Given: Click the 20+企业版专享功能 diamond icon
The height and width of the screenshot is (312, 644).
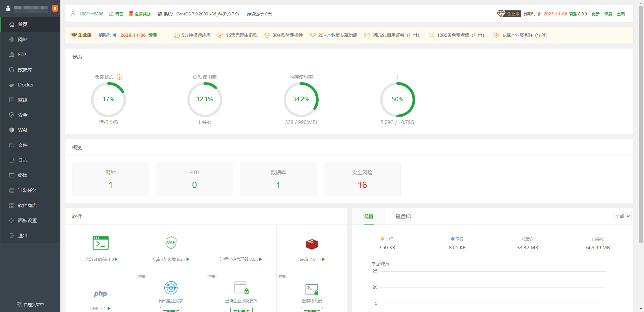Looking at the screenshot, I should tap(313, 35).
